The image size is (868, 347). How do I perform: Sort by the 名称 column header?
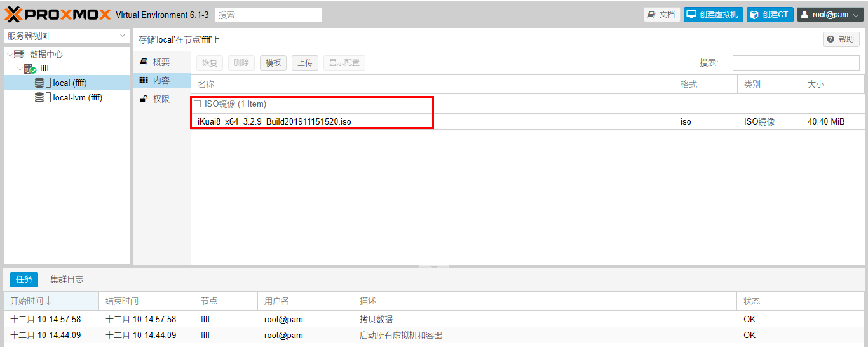point(432,85)
